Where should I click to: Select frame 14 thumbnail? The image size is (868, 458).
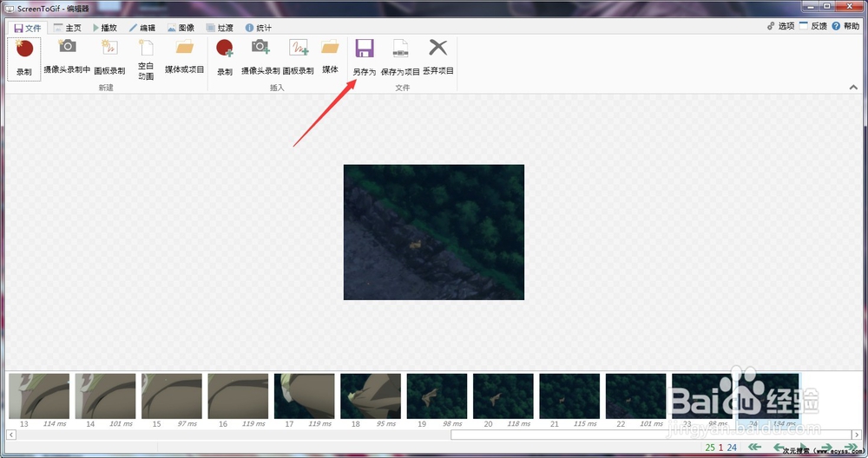pyautogui.click(x=105, y=396)
